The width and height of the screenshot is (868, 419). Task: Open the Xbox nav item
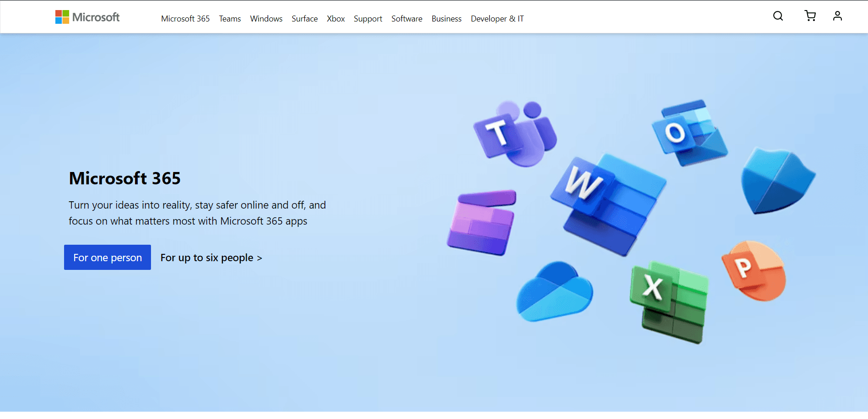[x=336, y=19]
